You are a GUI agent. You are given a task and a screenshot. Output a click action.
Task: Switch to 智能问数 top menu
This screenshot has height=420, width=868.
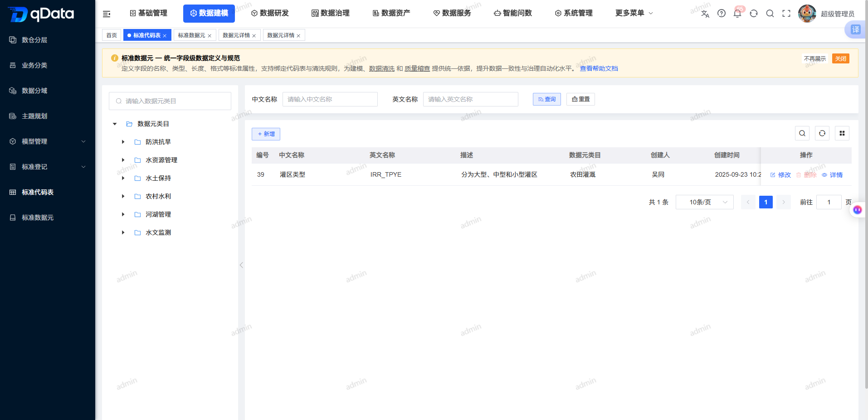tap(513, 13)
